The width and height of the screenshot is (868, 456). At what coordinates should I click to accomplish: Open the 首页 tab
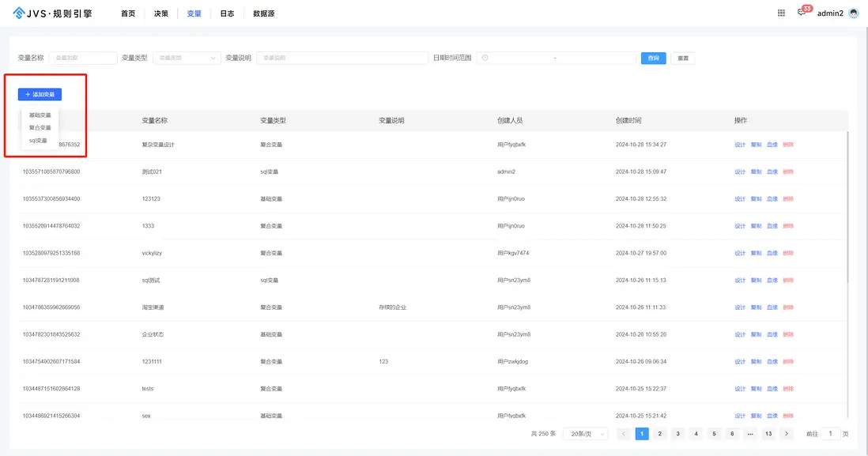(x=128, y=13)
